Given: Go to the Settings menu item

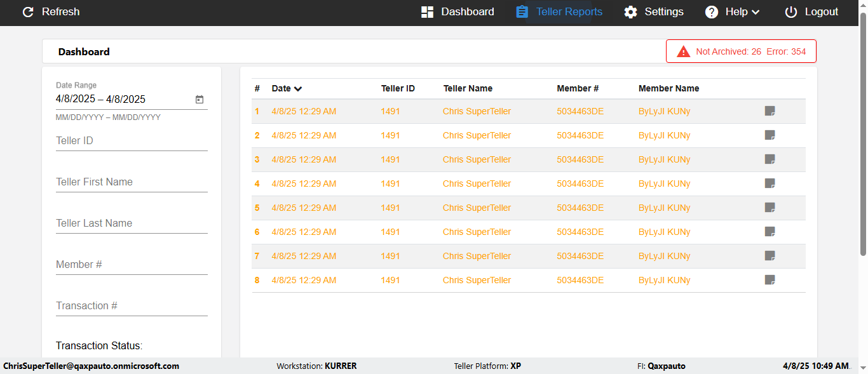Looking at the screenshot, I should 664,12.
